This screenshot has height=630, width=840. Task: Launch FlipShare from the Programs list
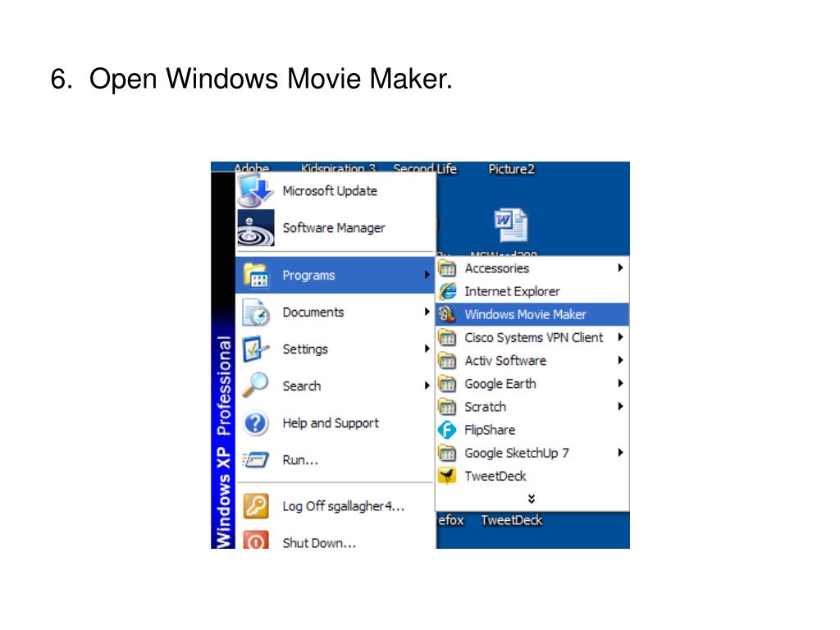point(532,430)
